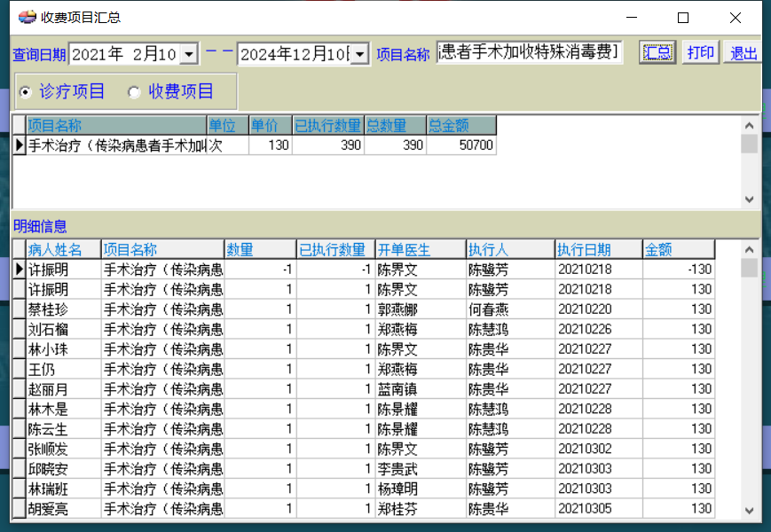771x532 pixels.
Task: Minimize the 收费项目汇总 window
Action: coord(632,18)
